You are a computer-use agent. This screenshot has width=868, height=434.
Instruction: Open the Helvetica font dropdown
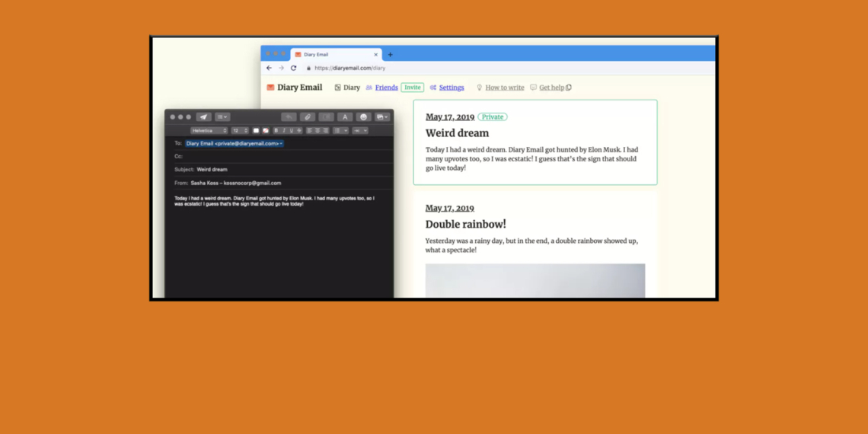[209, 131]
